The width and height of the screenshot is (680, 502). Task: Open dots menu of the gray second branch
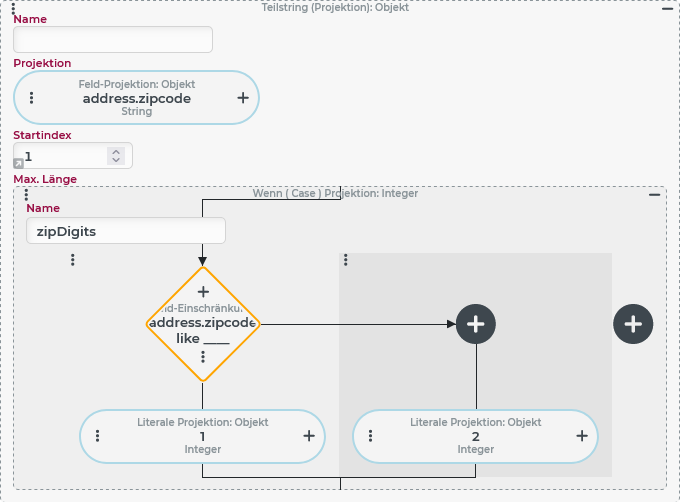[x=346, y=260]
